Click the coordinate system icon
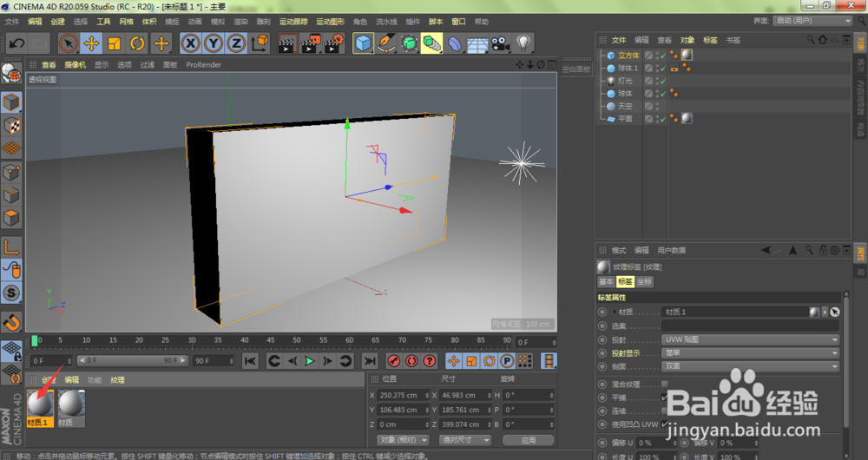This screenshot has width=868, height=460. [260, 43]
